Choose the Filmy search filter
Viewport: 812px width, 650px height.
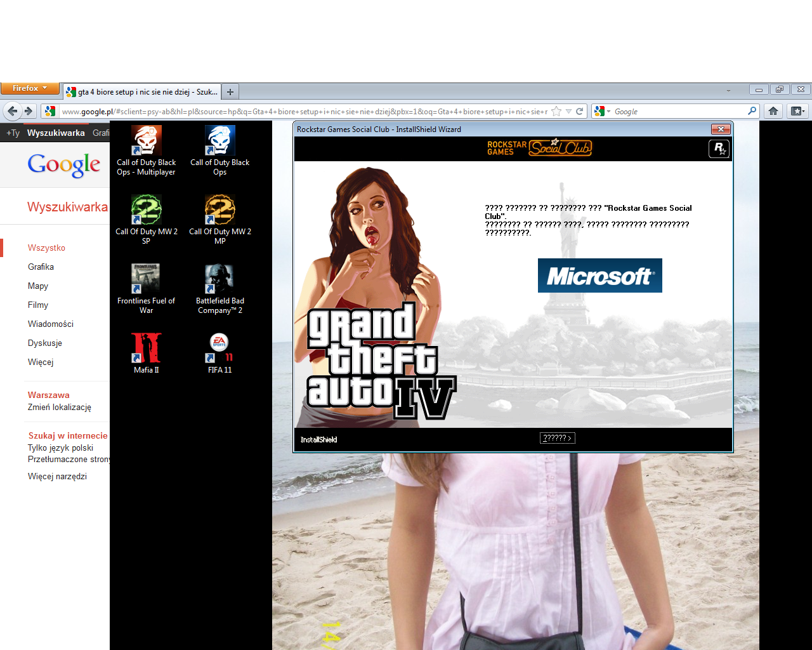[38, 305]
